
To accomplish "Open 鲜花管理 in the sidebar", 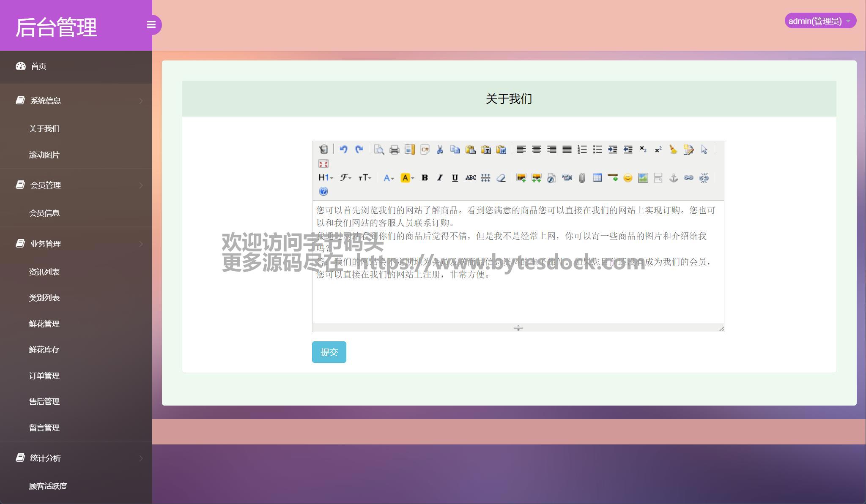I will [x=44, y=324].
